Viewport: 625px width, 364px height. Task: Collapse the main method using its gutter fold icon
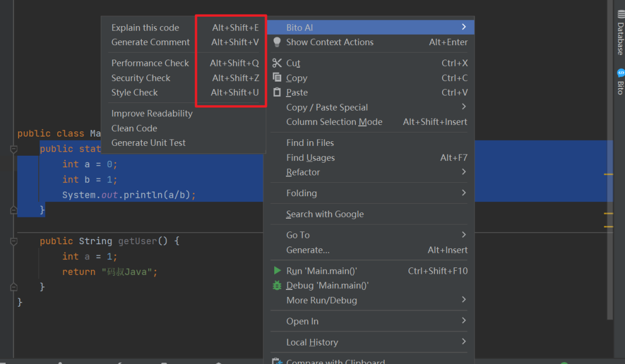point(13,149)
